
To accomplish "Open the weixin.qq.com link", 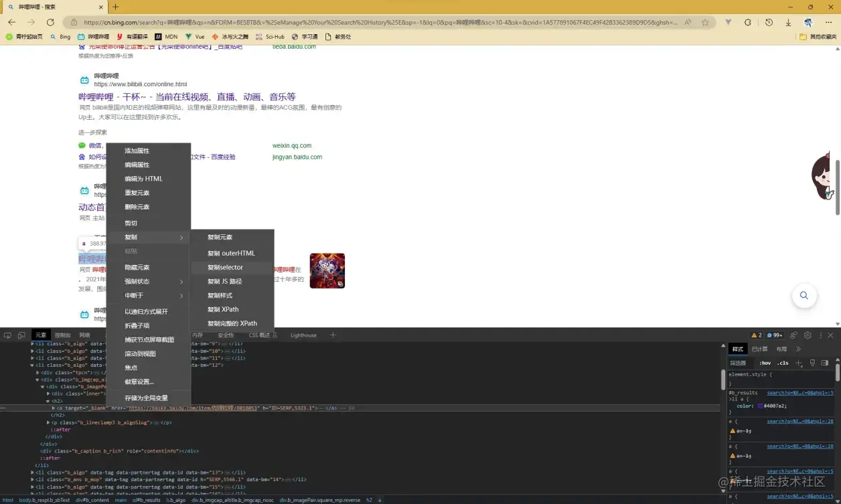I will 292,145.
